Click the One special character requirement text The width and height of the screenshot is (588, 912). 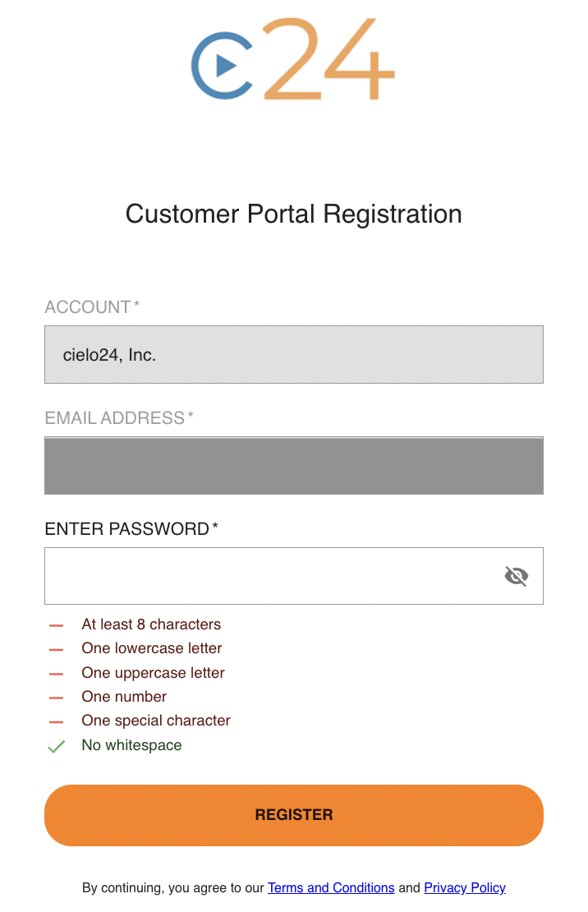coord(156,721)
